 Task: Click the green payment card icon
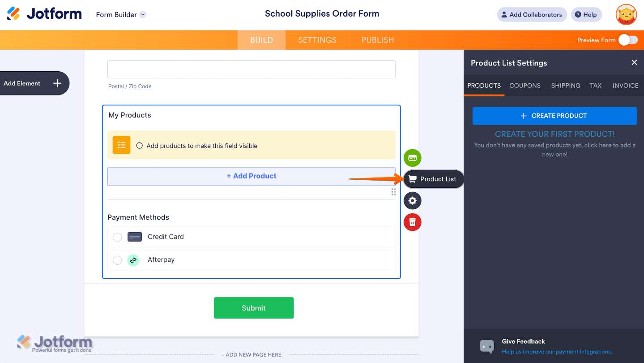point(412,158)
